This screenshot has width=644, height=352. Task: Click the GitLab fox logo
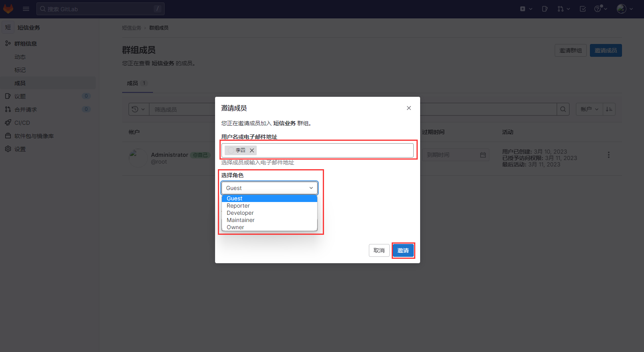coord(8,9)
